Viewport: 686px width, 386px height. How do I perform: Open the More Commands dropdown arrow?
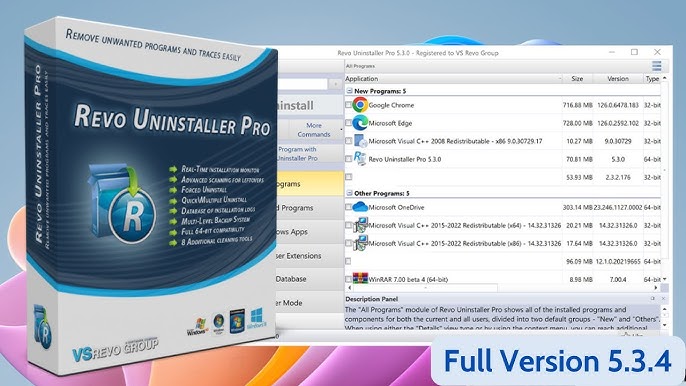pyautogui.click(x=341, y=130)
